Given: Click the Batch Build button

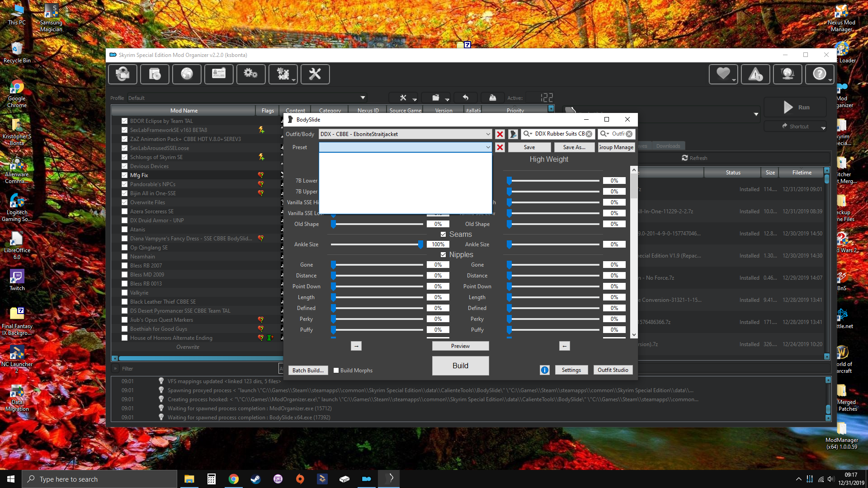Looking at the screenshot, I should click(308, 371).
